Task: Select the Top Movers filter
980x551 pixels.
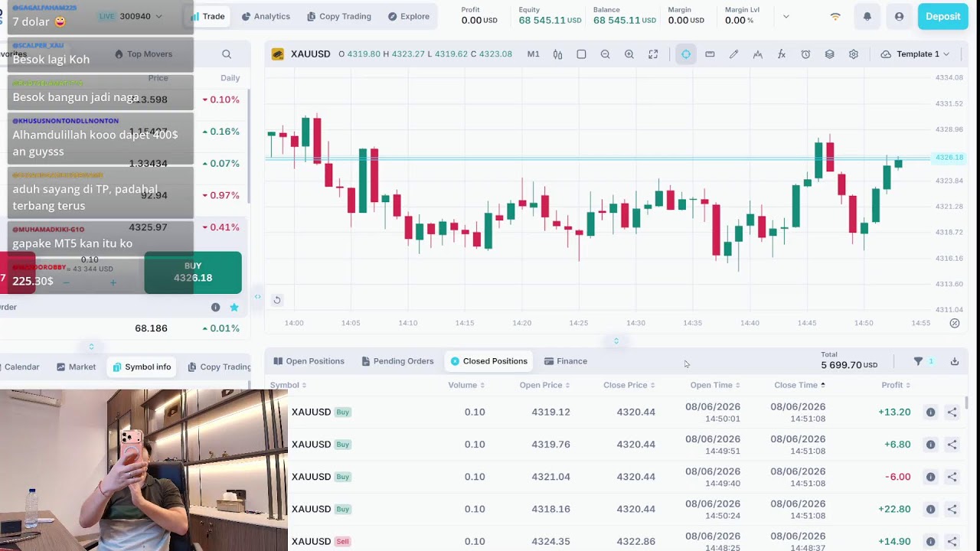Action: click(143, 54)
